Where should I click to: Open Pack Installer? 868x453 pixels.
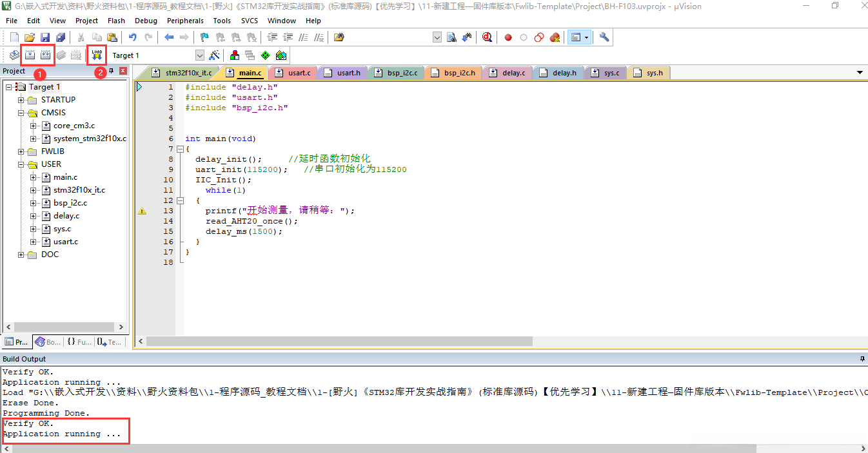281,55
